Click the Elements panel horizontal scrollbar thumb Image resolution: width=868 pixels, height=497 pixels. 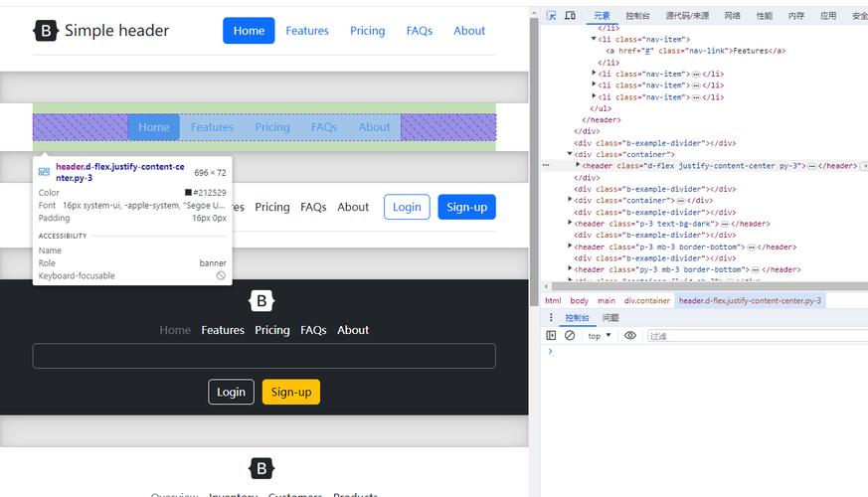coord(710,286)
